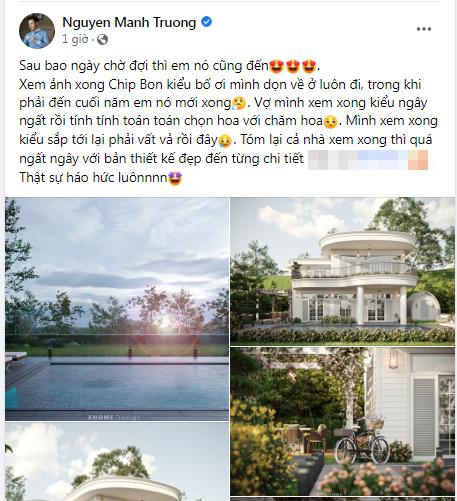This screenshot has height=501, width=457.
Task: Click the crying emoji after 'mới xong'
Action: [x=239, y=103]
